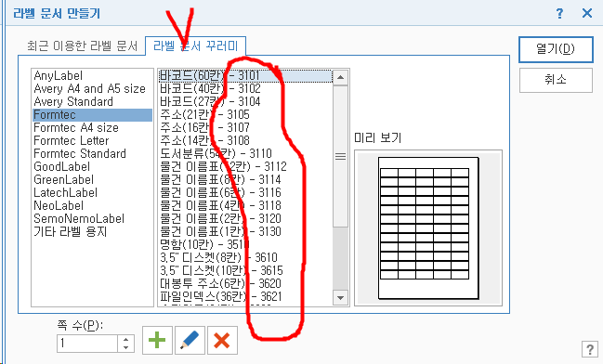Select 기타 라벨 용지 in vendor list
The width and height of the screenshot is (603, 364).
(x=92, y=232)
